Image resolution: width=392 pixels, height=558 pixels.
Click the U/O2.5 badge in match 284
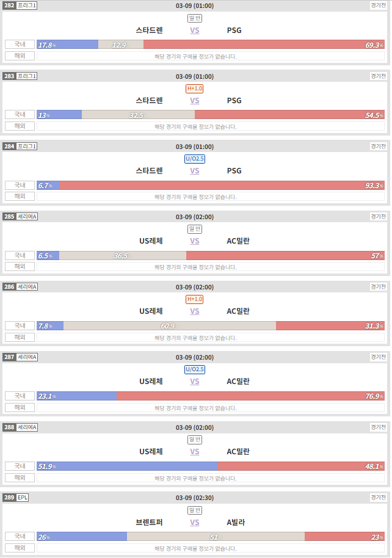pyautogui.click(x=194, y=159)
